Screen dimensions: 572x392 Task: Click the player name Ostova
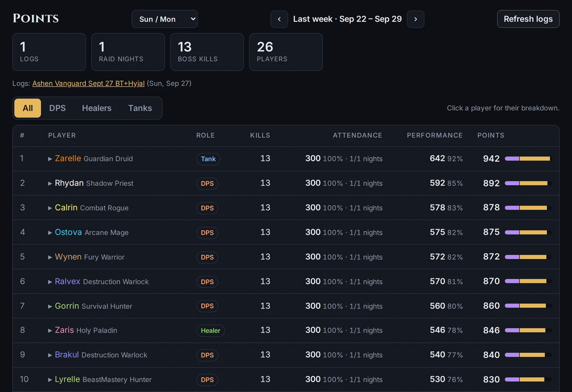68,232
